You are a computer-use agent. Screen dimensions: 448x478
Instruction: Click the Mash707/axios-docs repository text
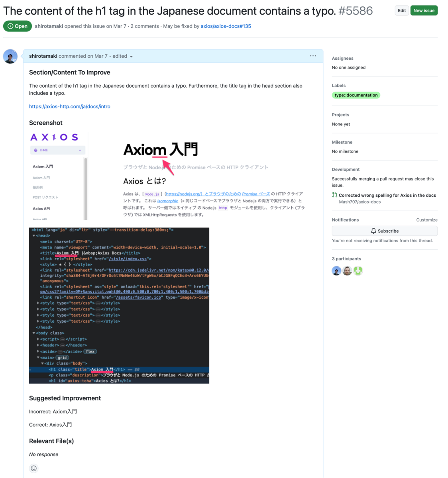[360, 202]
